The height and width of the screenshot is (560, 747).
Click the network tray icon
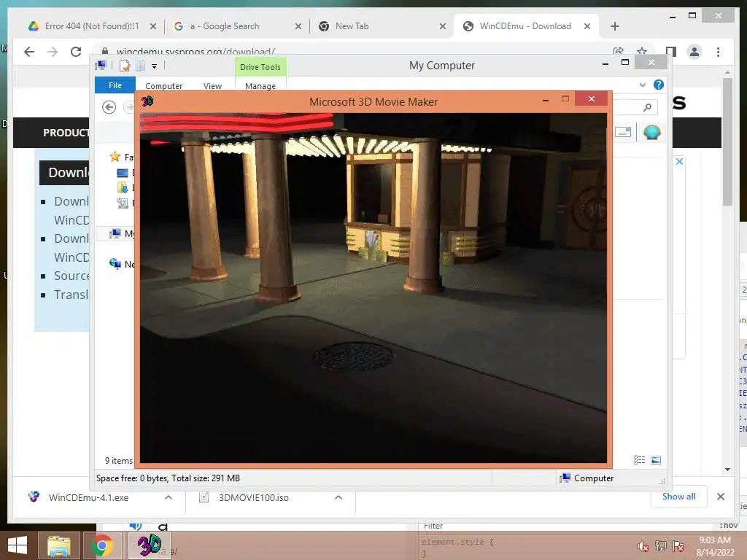(x=661, y=546)
